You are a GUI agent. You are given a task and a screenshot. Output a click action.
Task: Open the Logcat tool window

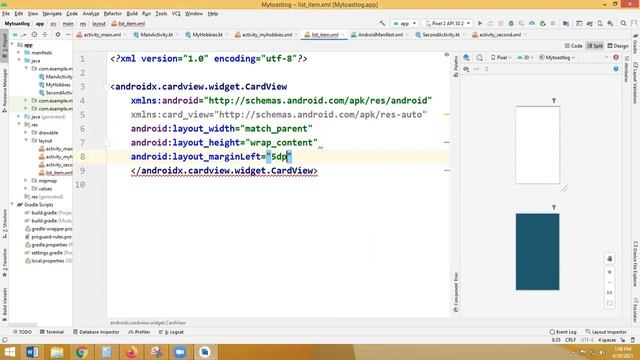tap(171, 332)
